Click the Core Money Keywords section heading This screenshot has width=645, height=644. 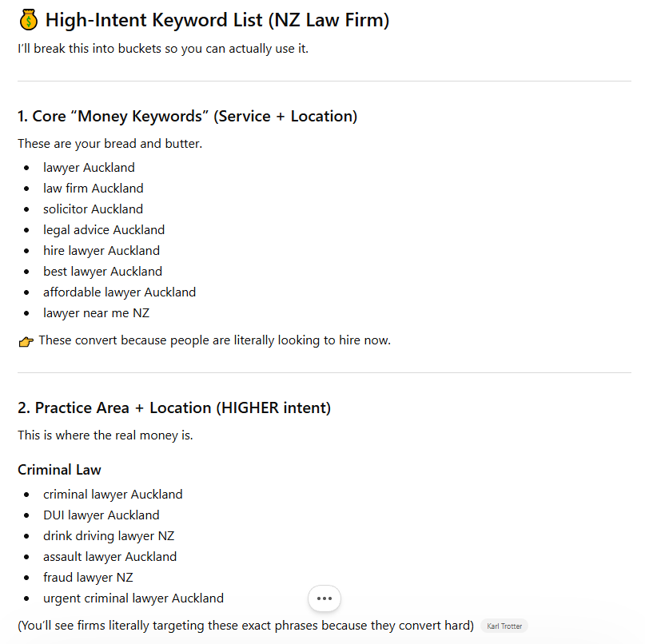tap(187, 117)
